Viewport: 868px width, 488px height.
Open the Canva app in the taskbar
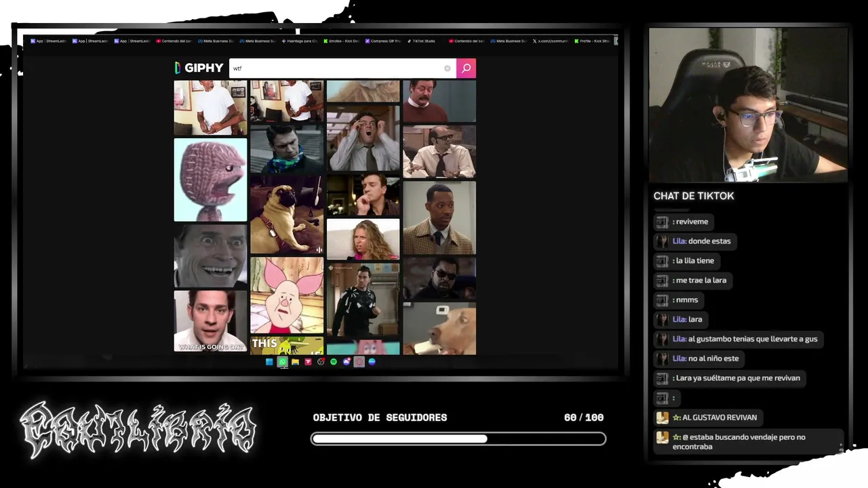(372, 362)
